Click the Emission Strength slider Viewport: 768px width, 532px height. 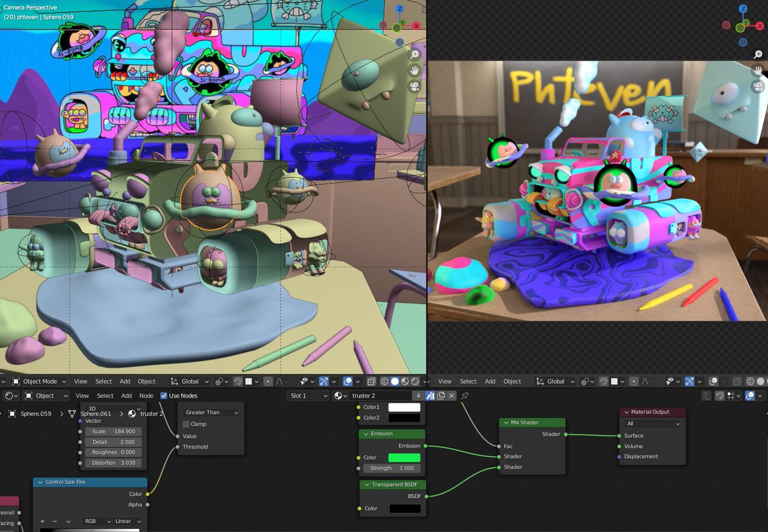[392, 468]
